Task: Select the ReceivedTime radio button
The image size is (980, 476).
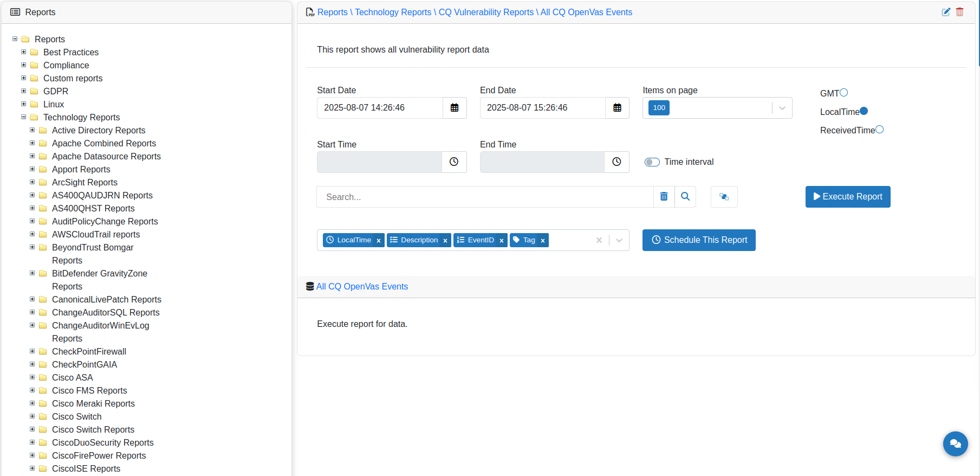Action: pos(879,130)
